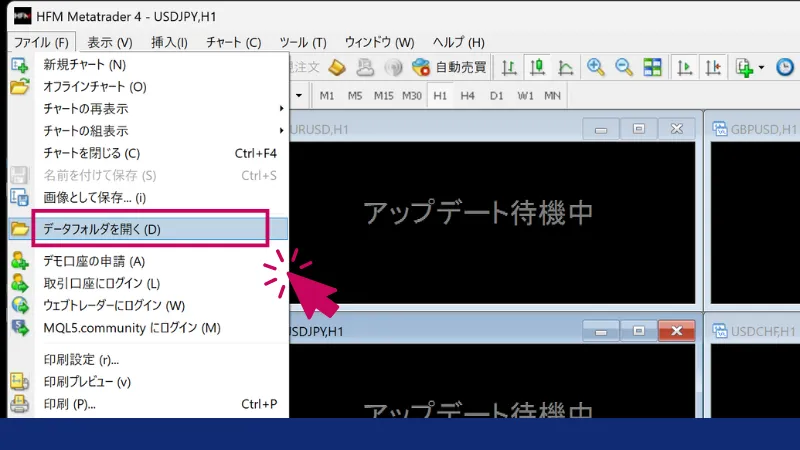Screen dimensions: 800x450
Task: Select the bar chart type icon
Action: coord(509,68)
